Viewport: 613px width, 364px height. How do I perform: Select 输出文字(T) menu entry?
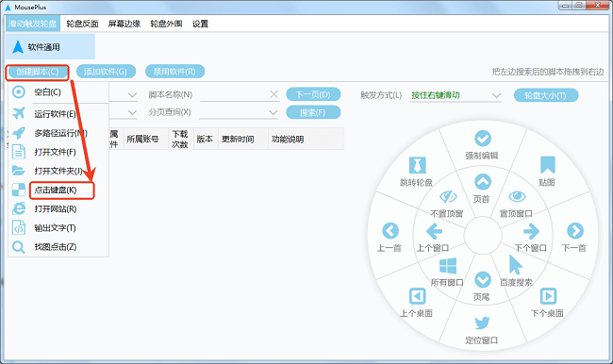click(55, 228)
